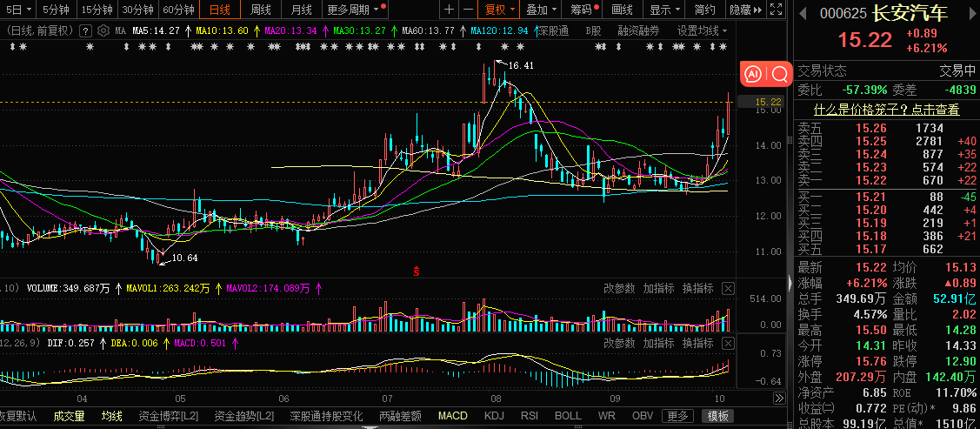The width and height of the screenshot is (980, 429).
Task: Click 加指标 in VOLUME panel
Action: (x=658, y=288)
